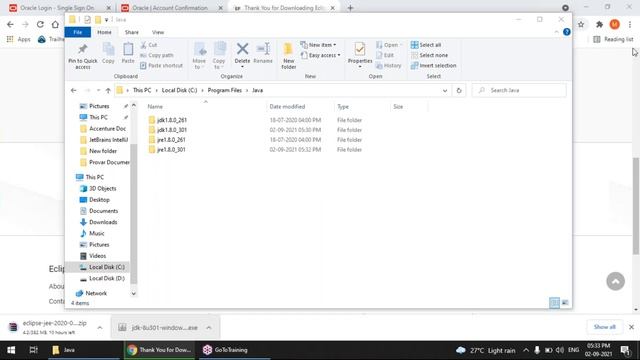Go up one folder level

108,90
